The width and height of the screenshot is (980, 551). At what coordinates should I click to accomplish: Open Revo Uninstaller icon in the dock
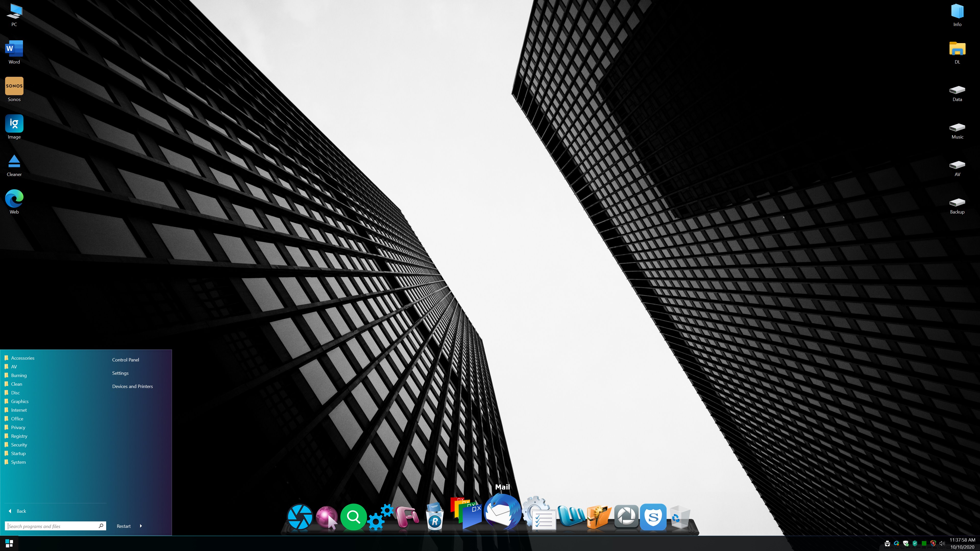(x=434, y=517)
